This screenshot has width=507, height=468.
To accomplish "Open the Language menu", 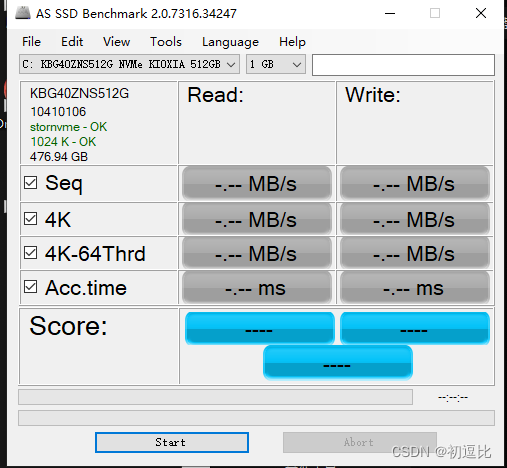I will (230, 42).
